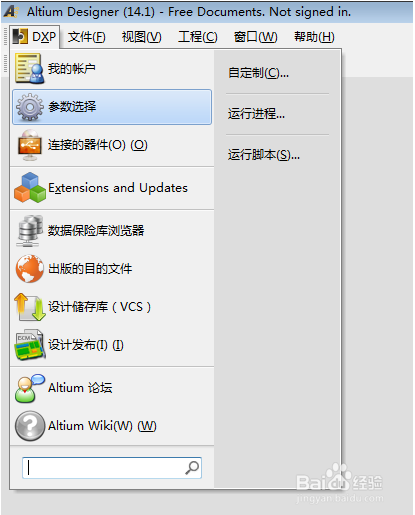Click colored cubes Extensions and Updates icon
Viewport: 415px width, 515px height.
point(29,188)
